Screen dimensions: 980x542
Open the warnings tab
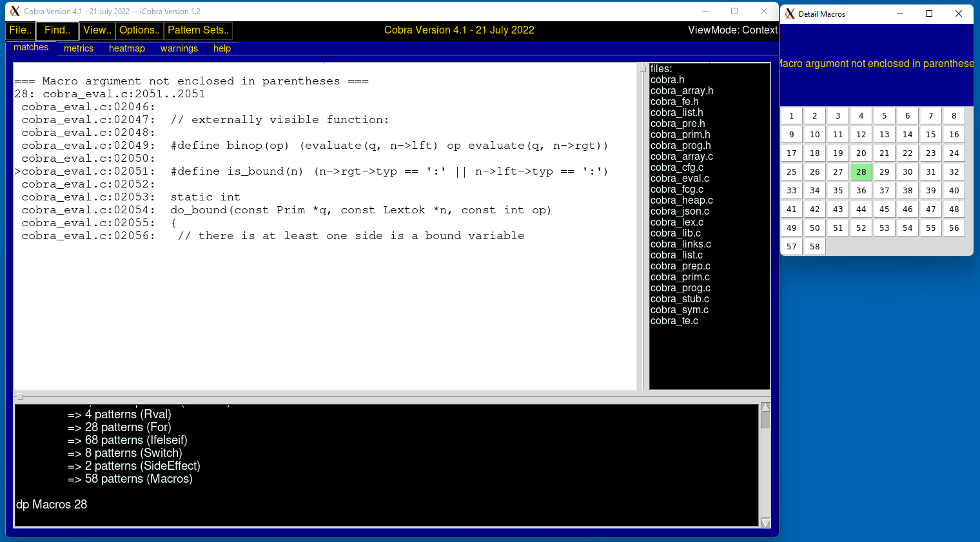click(x=179, y=48)
